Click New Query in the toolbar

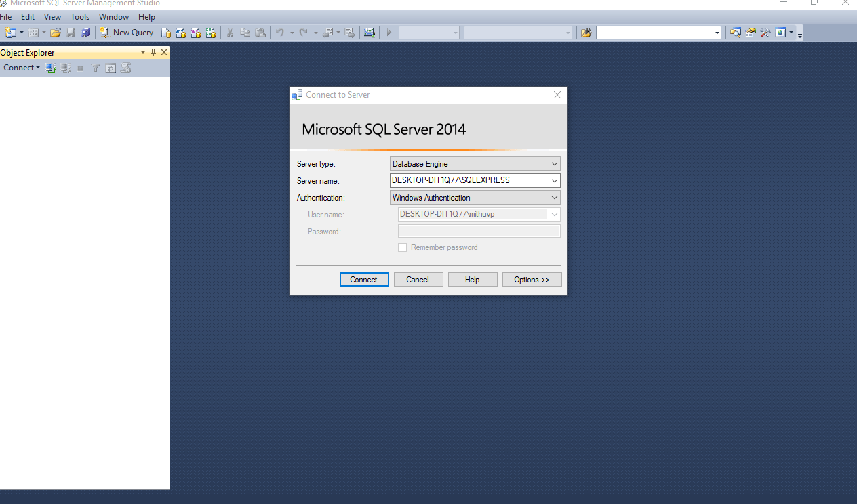coord(127,33)
